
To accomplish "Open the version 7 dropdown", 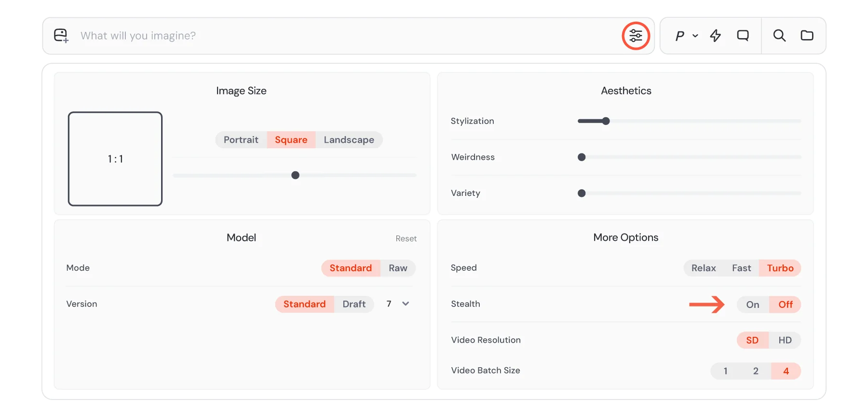I will coord(397,304).
